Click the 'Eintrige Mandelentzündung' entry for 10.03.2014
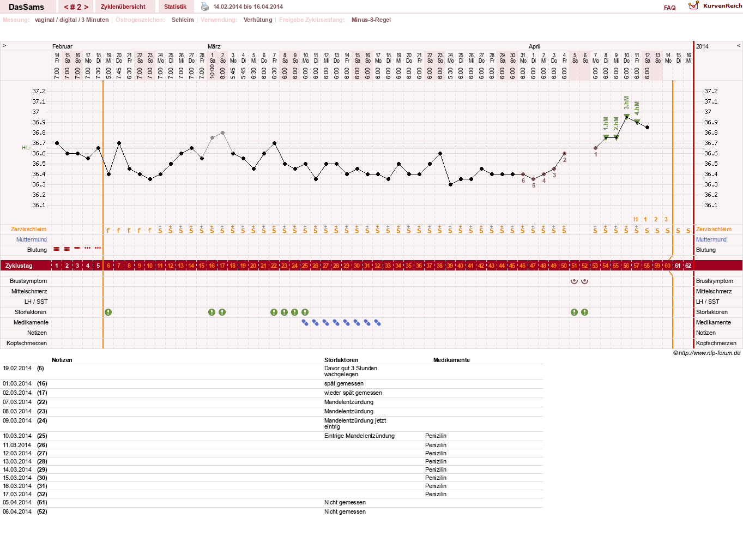The width and height of the screenshot is (743, 560). (x=359, y=436)
